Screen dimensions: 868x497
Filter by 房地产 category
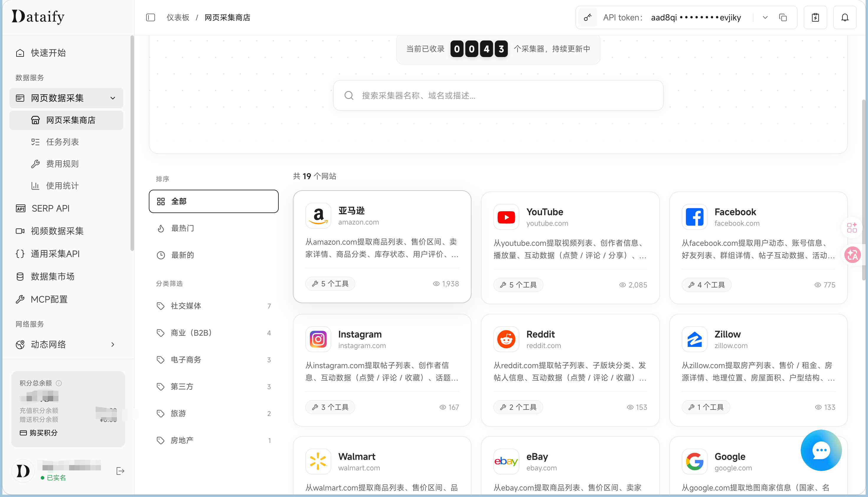tap(213, 441)
